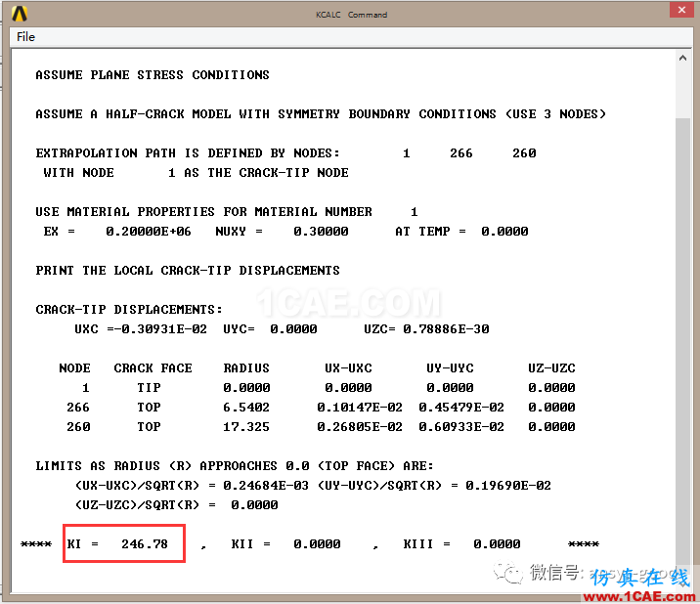Screen dimensions: 700x604
Task: Click the EX = 0.20000E+06 value
Action: coord(117,232)
